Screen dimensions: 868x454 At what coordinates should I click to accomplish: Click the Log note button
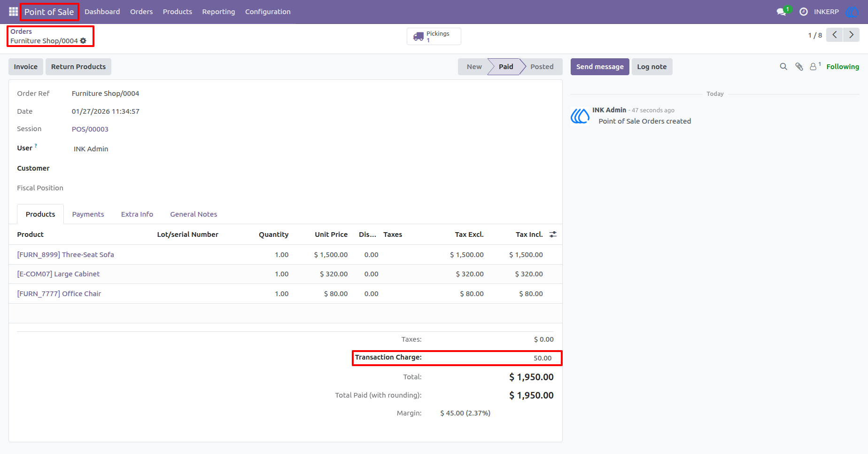652,67
